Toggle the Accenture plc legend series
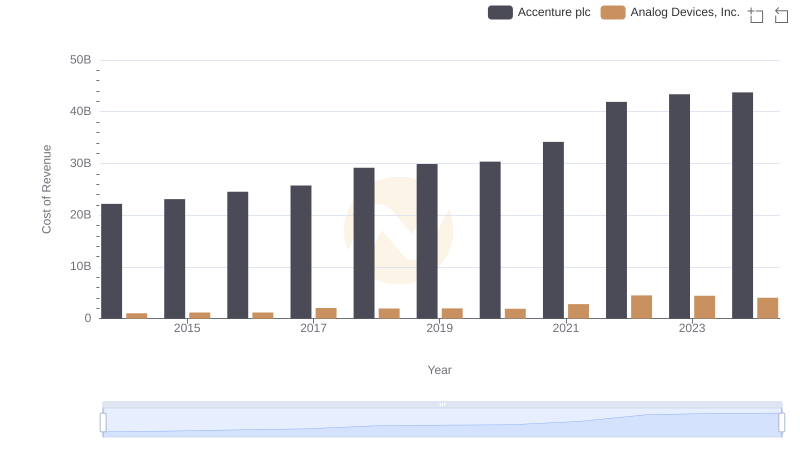The height and width of the screenshot is (461, 800). click(x=539, y=12)
